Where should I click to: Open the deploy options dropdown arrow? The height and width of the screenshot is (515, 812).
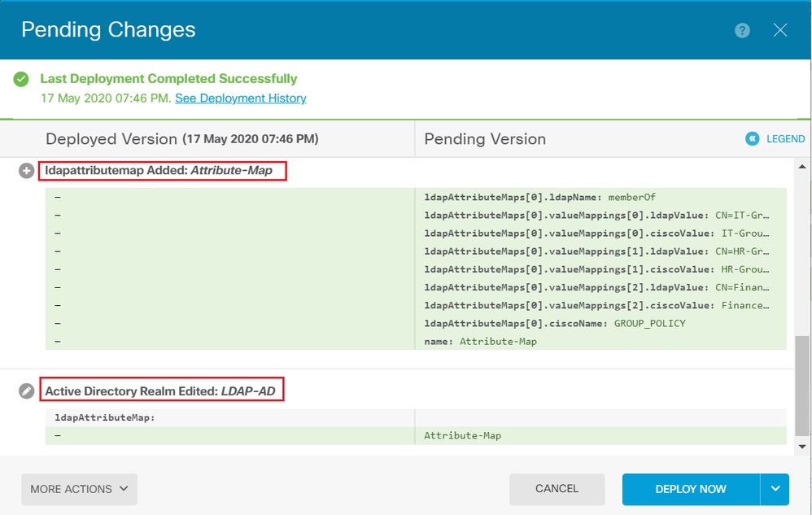tap(775, 489)
